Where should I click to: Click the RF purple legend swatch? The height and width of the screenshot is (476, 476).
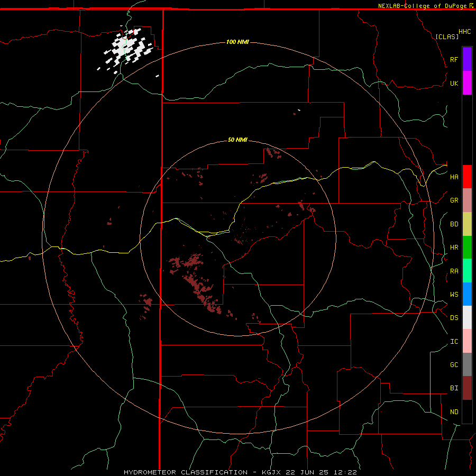point(467,59)
